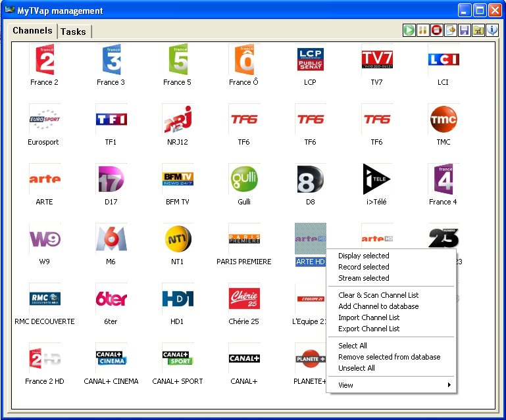Select the France 2 channel icon

[x=45, y=60]
